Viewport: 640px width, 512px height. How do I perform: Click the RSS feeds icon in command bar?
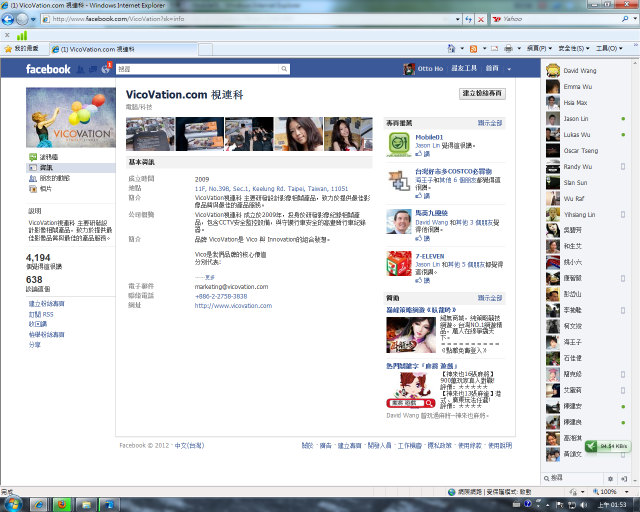coord(473,49)
